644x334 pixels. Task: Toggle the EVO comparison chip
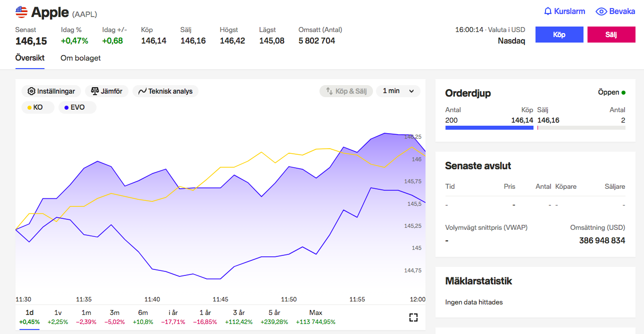[77, 107]
